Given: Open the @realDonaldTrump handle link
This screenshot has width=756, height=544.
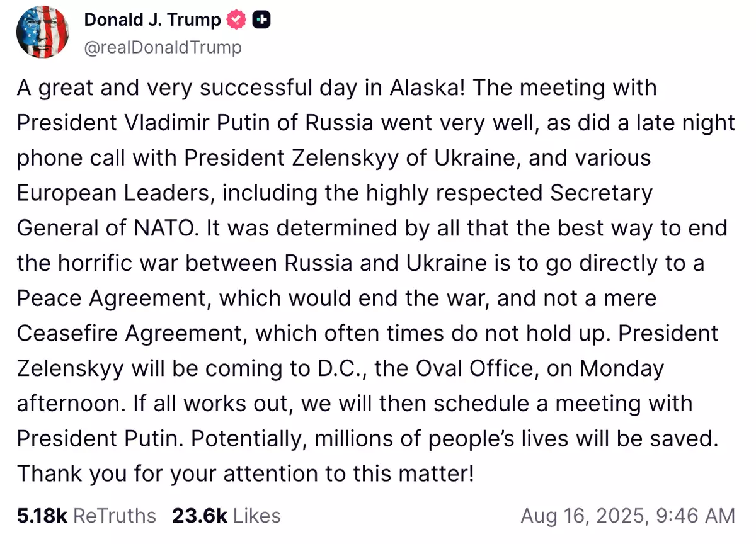Looking at the screenshot, I should 163,47.
